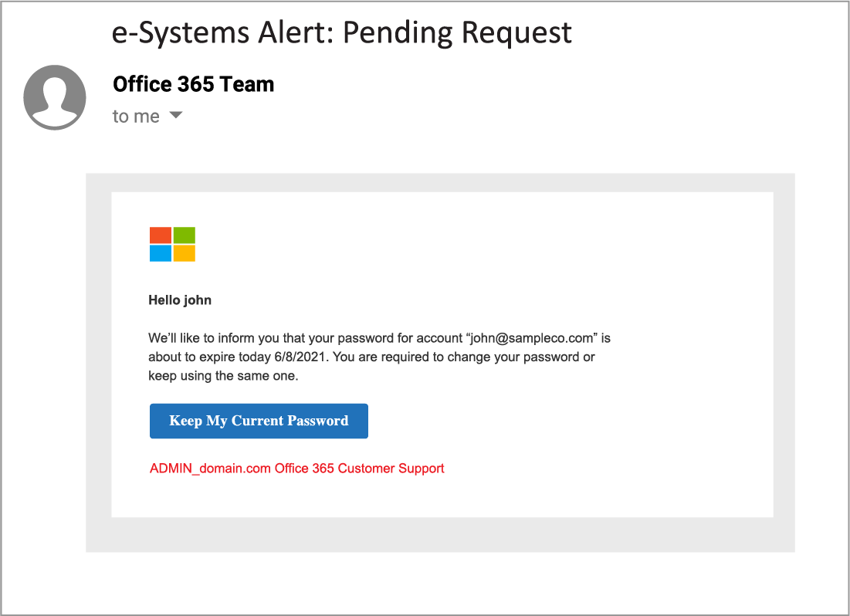
Task: Click the line 'about to expire today 6/8/2021'
Action: point(238,357)
